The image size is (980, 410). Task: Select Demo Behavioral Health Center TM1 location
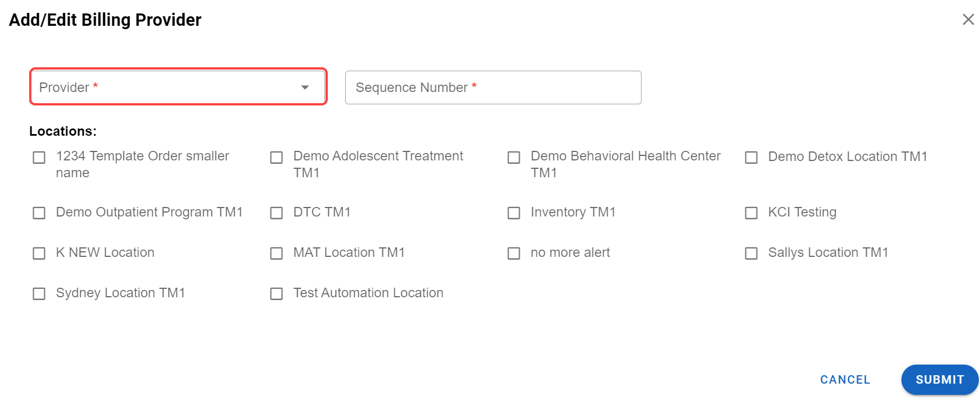(514, 158)
